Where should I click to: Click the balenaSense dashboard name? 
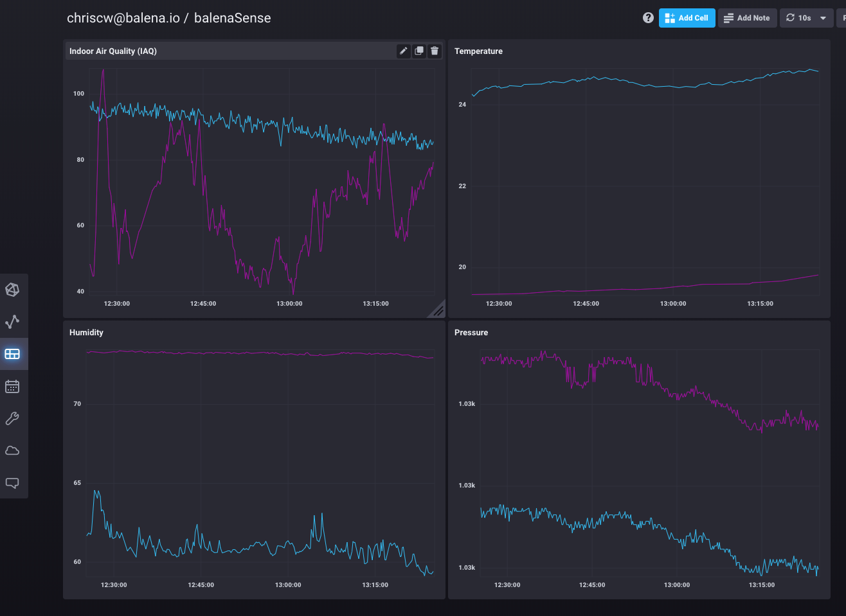tap(232, 18)
